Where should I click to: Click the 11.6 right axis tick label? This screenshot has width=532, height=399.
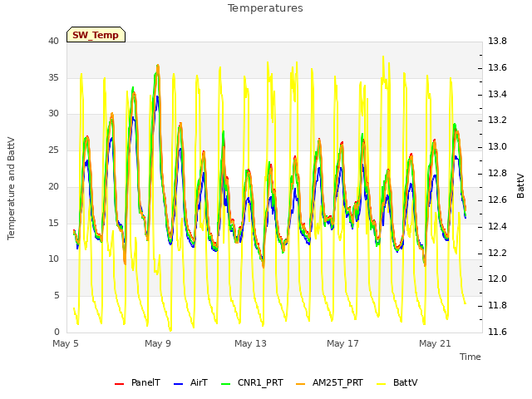coord(497,332)
